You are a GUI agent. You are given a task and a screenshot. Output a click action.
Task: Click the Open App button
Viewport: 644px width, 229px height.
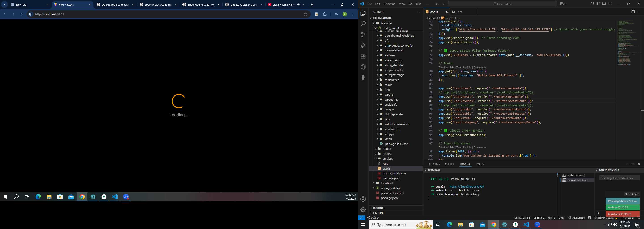632,194
